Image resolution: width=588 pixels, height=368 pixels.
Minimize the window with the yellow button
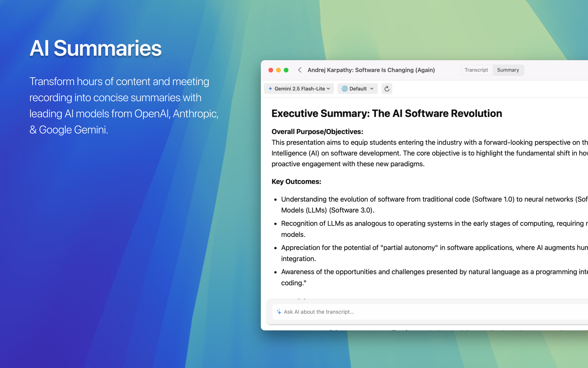click(278, 70)
